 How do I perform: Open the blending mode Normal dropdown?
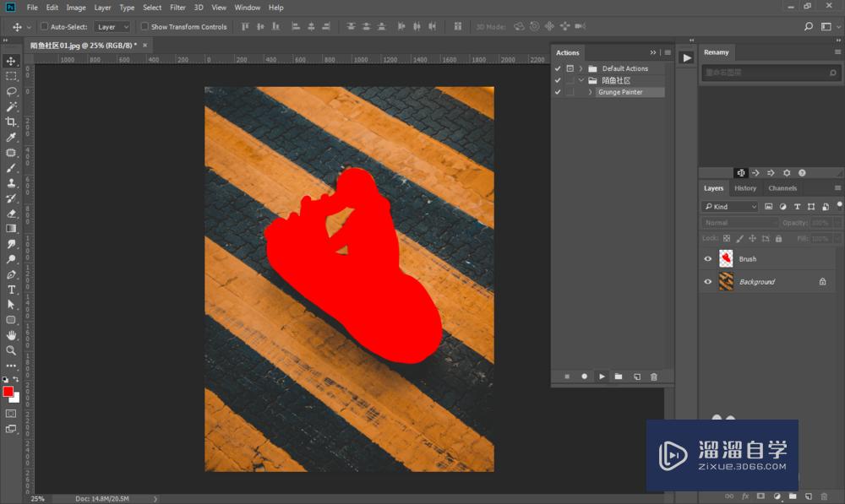pyautogui.click(x=740, y=222)
